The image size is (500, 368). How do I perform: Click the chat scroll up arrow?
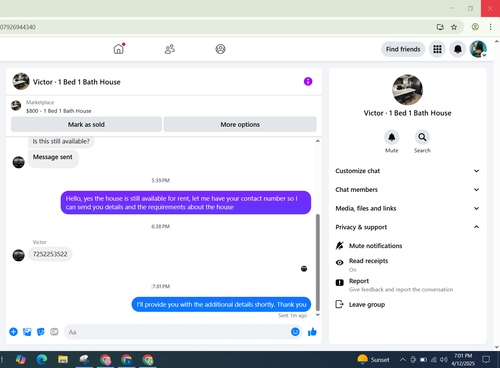(x=318, y=141)
